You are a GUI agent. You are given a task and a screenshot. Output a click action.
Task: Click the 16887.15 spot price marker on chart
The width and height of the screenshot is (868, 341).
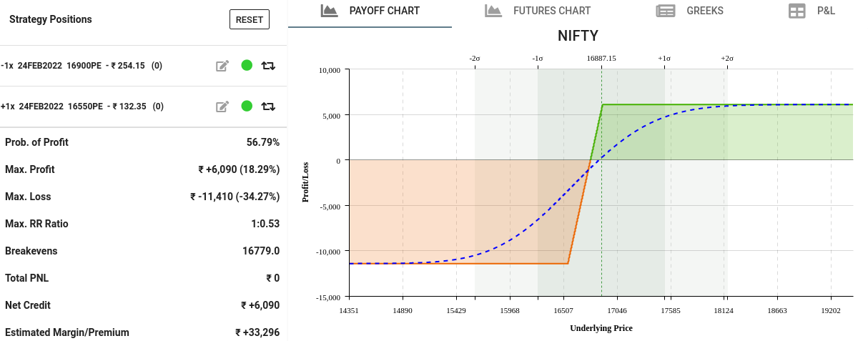pos(601,58)
